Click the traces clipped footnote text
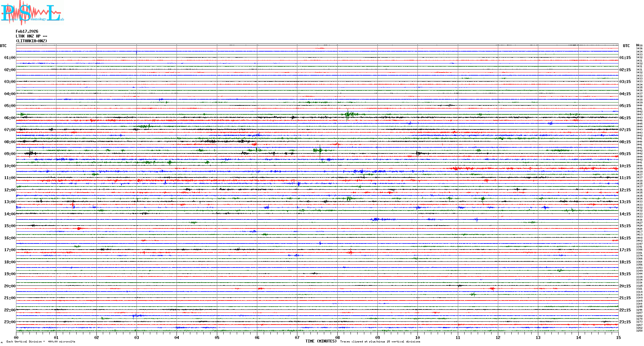 [x=380, y=342]
